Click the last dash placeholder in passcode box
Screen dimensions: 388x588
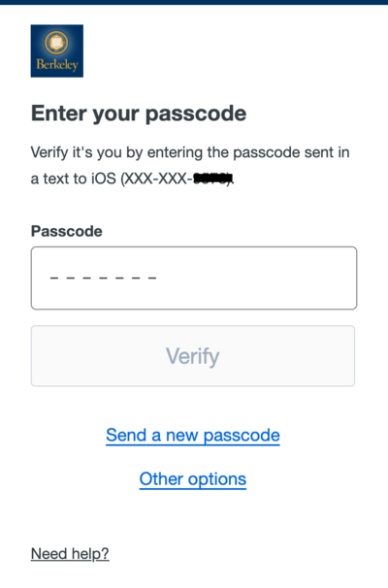(152, 278)
